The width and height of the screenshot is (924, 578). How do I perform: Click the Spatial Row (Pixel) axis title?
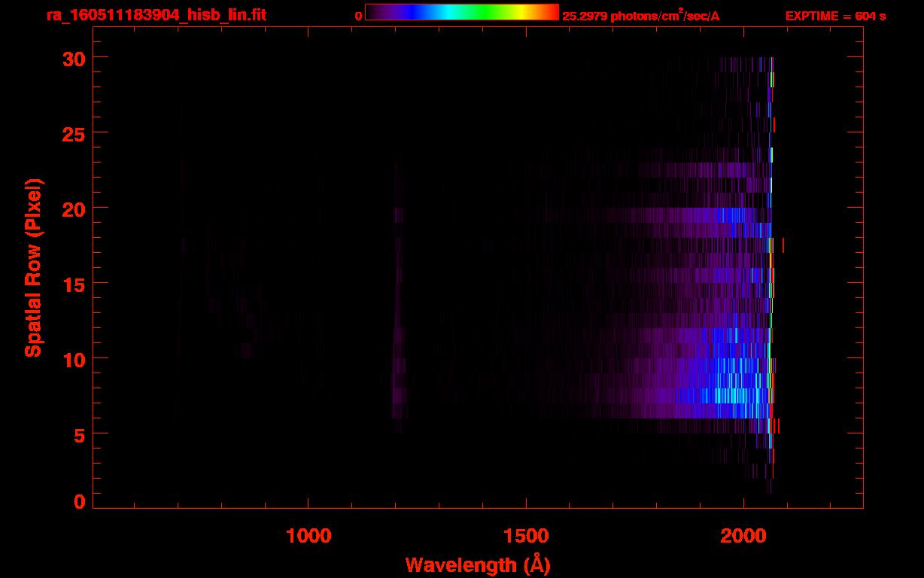[x=33, y=267]
